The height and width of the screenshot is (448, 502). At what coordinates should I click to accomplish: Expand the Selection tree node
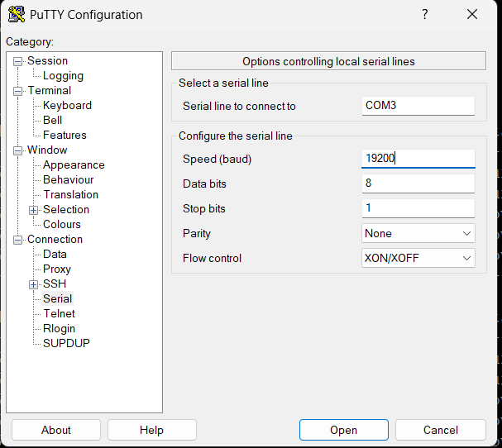(x=33, y=210)
